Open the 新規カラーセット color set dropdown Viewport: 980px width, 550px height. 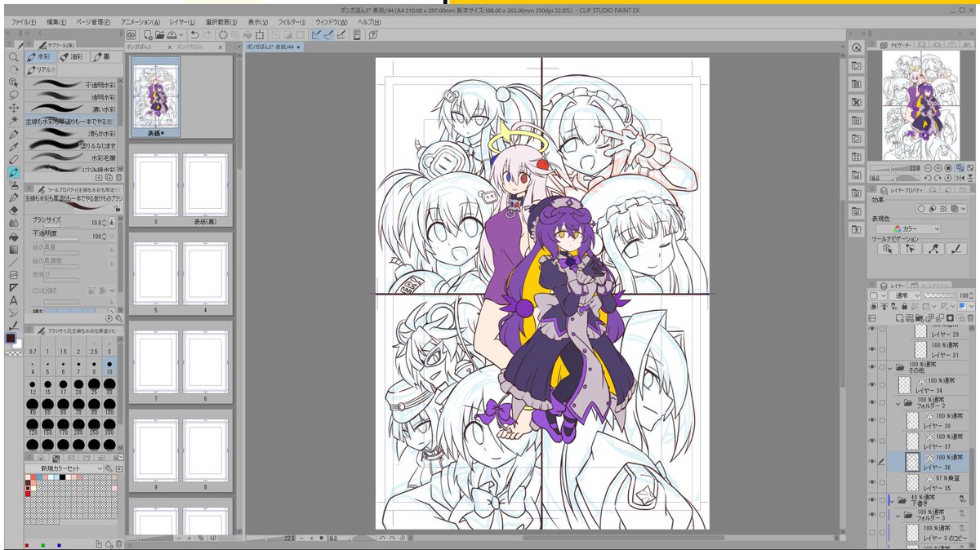pos(65,469)
